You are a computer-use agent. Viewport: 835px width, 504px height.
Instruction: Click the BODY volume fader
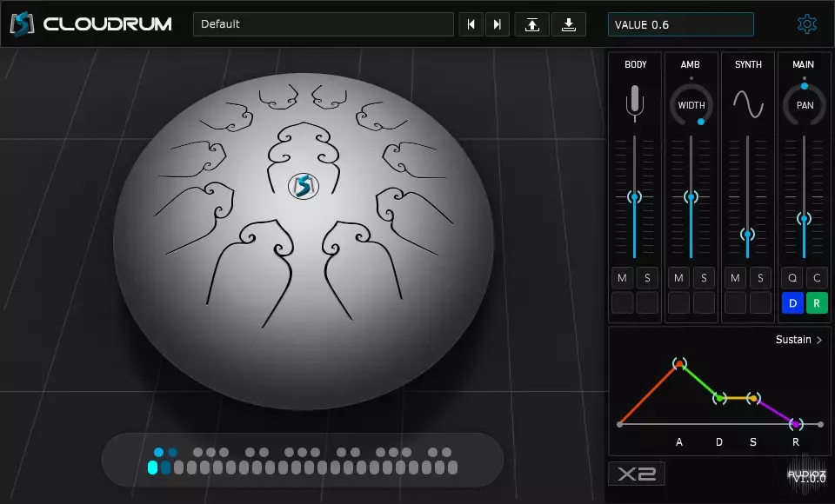point(634,197)
